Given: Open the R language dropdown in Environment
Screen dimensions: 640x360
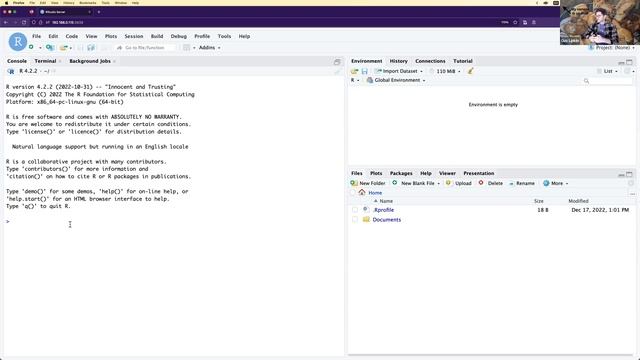Looking at the screenshot, I should (x=355, y=80).
